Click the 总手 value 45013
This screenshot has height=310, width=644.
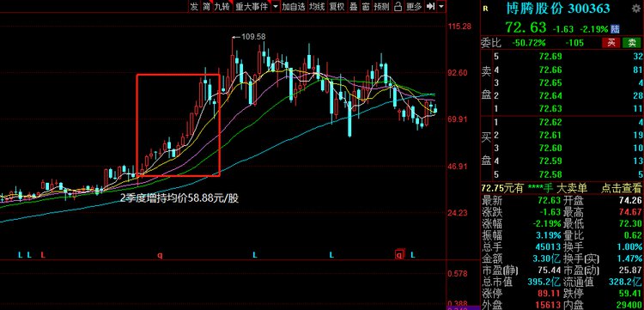pyautogui.click(x=549, y=246)
